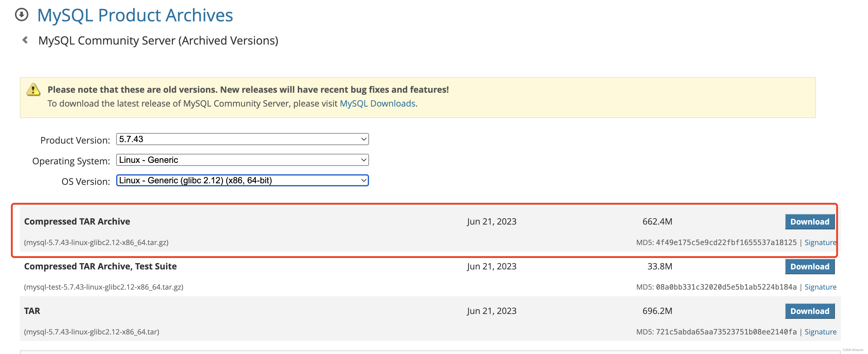
Task: Open the OS Version dropdown
Action: tap(242, 180)
